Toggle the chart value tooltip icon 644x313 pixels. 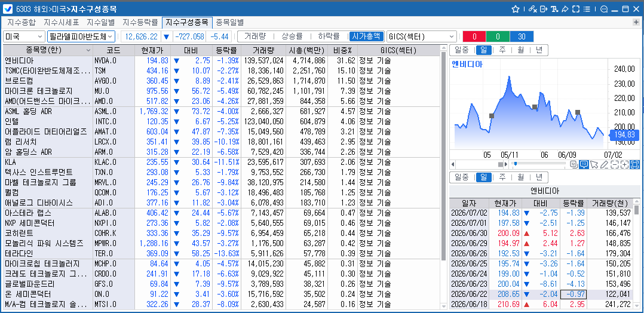(584, 165)
